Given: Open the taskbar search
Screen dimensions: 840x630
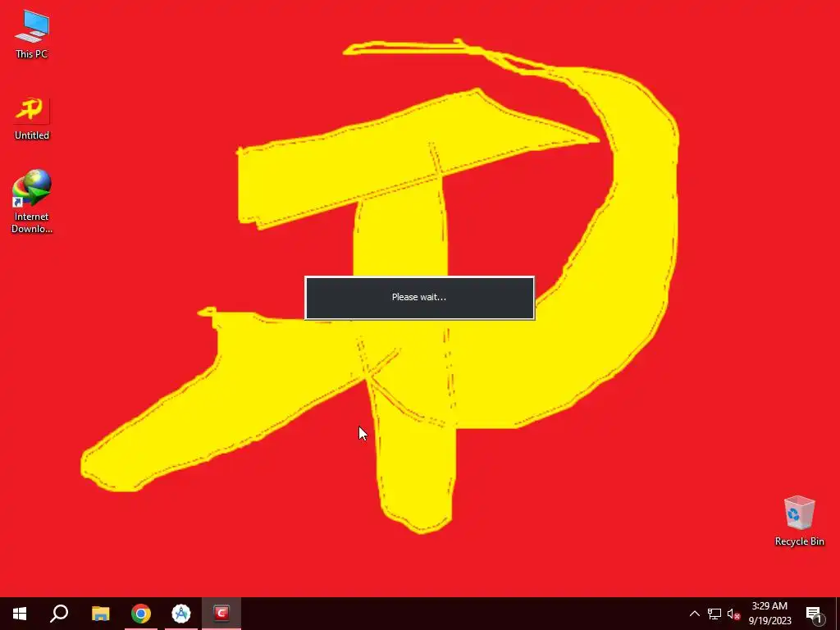Looking at the screenshot, I should pos(59,614).
